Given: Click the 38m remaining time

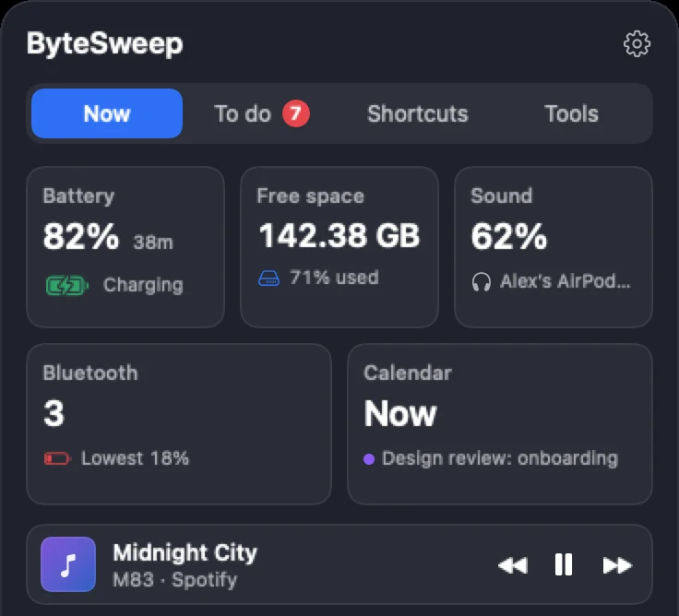Looking at the screenshot, I should point(153,242).
